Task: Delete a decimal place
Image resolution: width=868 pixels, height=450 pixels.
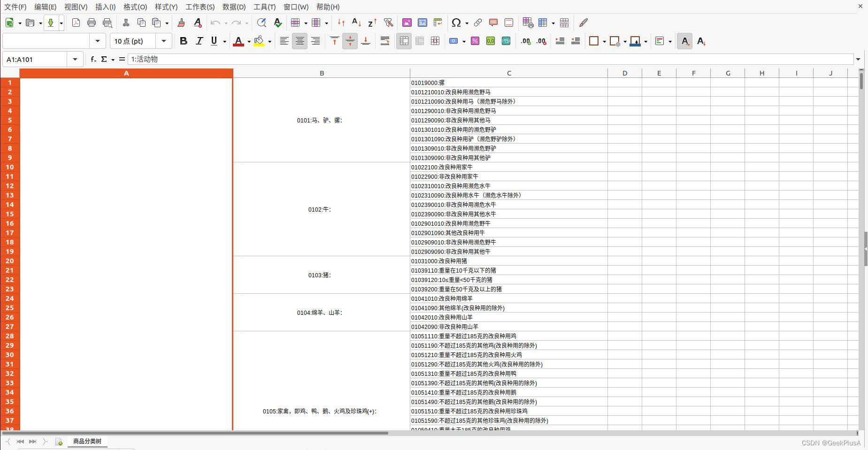Action: pos(542,41)
